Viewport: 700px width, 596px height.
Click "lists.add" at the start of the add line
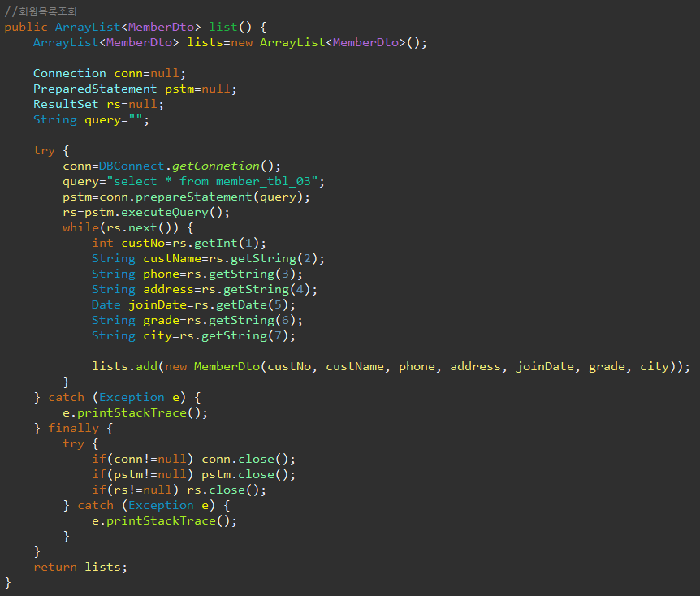click(x=124, y=366)
